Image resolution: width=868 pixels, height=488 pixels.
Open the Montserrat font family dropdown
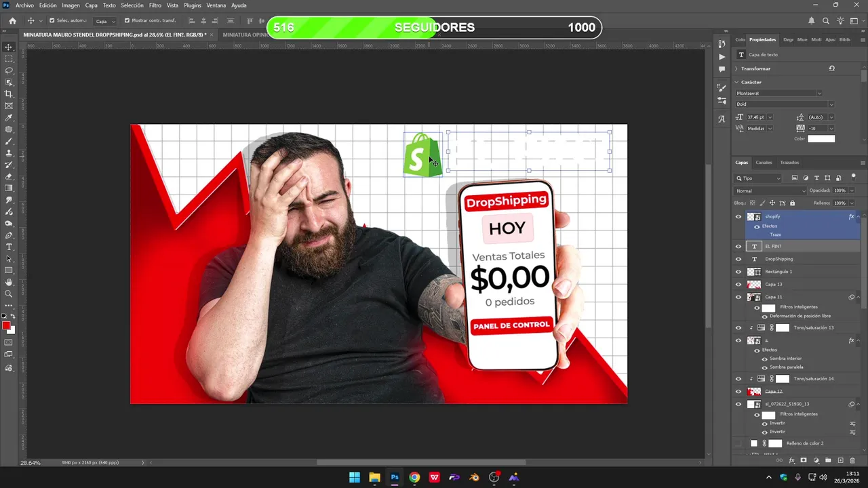click(x=819, y=94)
